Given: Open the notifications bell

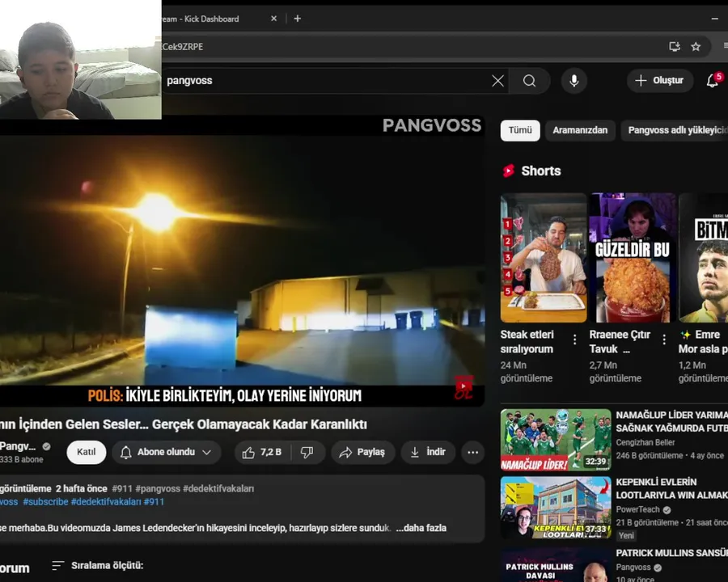Looking at the screenshot, I should point(713,81).
